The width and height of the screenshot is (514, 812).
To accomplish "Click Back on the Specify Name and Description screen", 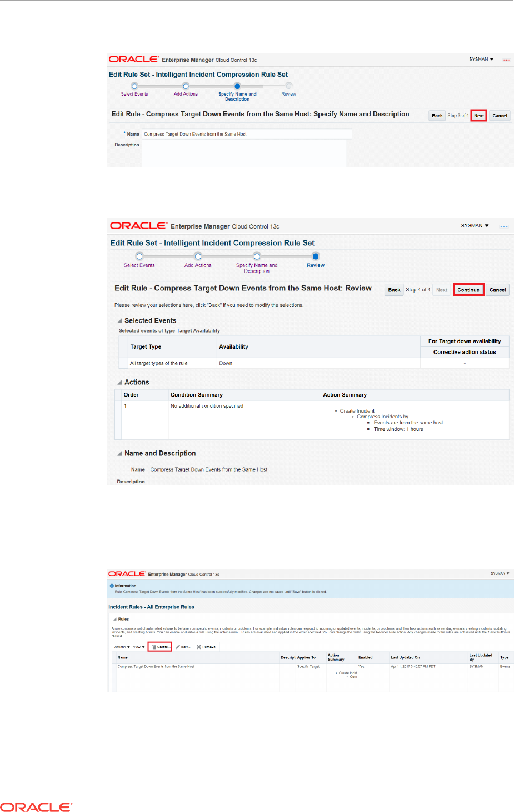I will pos(437,116).
